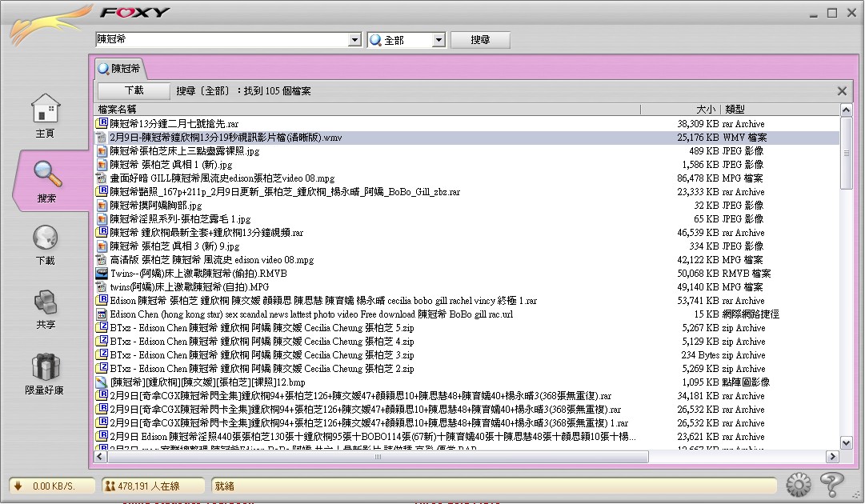
Task: Click the "點陣圖影像" type cell
Action: pos(745,382)
